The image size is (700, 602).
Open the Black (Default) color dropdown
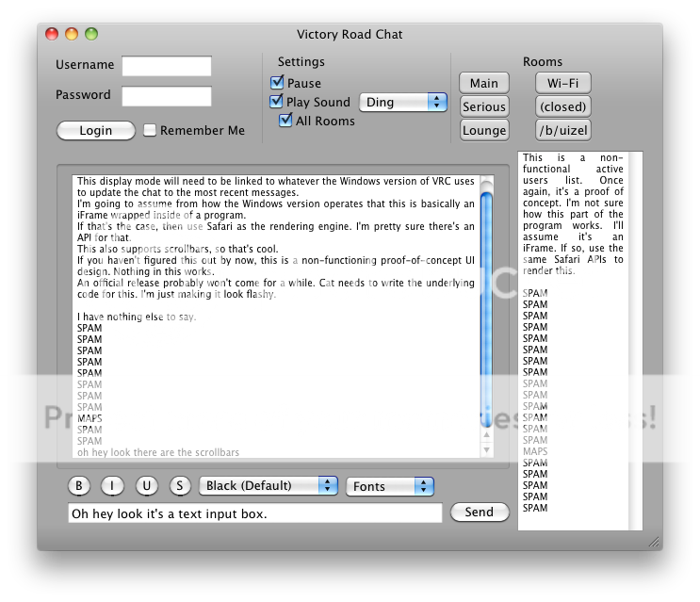click(268, 486)
